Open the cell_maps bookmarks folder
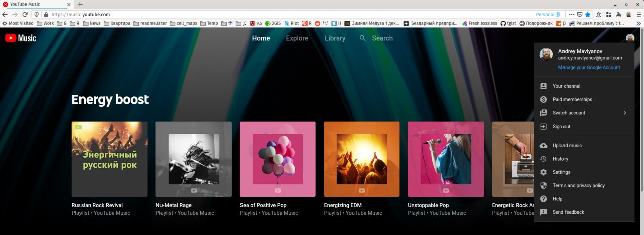 tap(183, 23)
